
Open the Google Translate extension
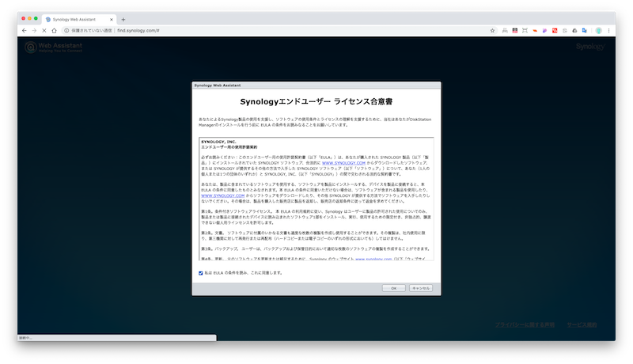pyautogui.click(x=584, y=31)
